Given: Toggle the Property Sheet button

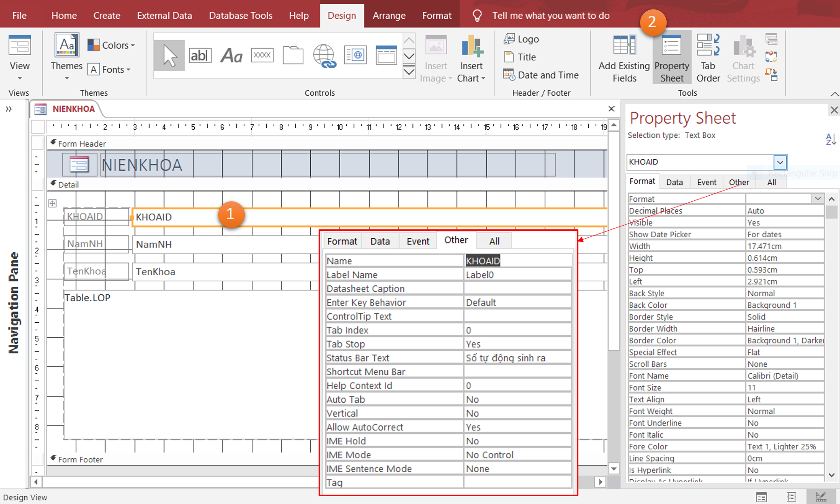Looking at the screenshot, I should coord(671,58).
